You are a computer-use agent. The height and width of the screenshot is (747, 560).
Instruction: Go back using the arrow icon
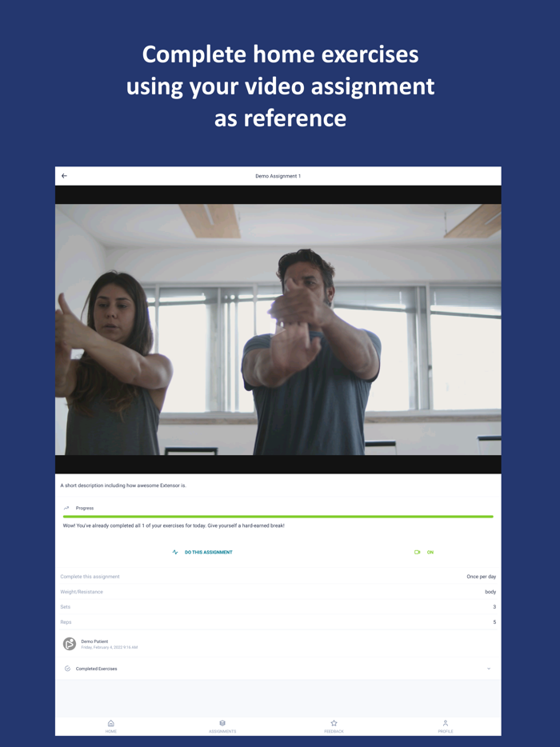point(64,176)
